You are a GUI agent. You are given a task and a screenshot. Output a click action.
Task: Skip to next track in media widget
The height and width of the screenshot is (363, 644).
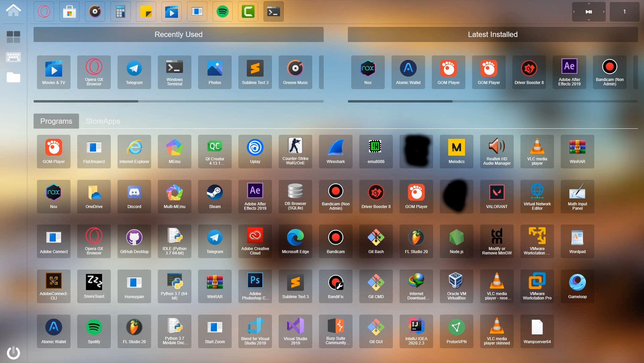tap(603, 12)
